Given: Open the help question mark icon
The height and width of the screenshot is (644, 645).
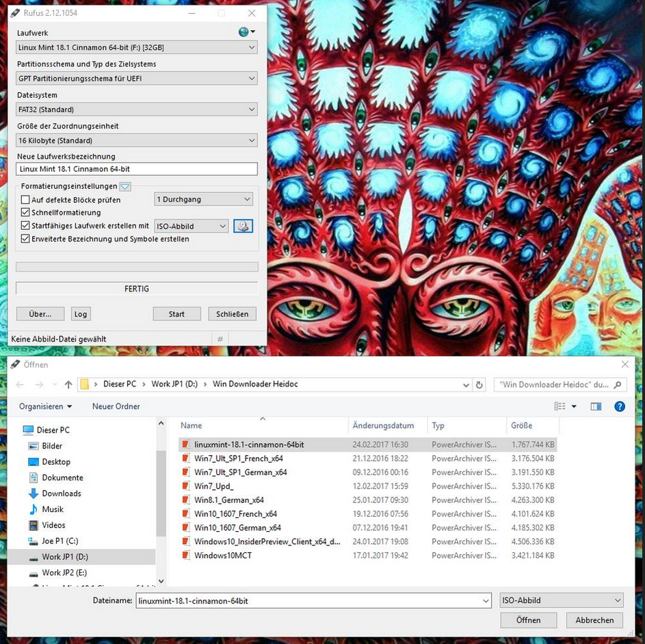Looking at the screenshot, I should click(x=620, y=406).
